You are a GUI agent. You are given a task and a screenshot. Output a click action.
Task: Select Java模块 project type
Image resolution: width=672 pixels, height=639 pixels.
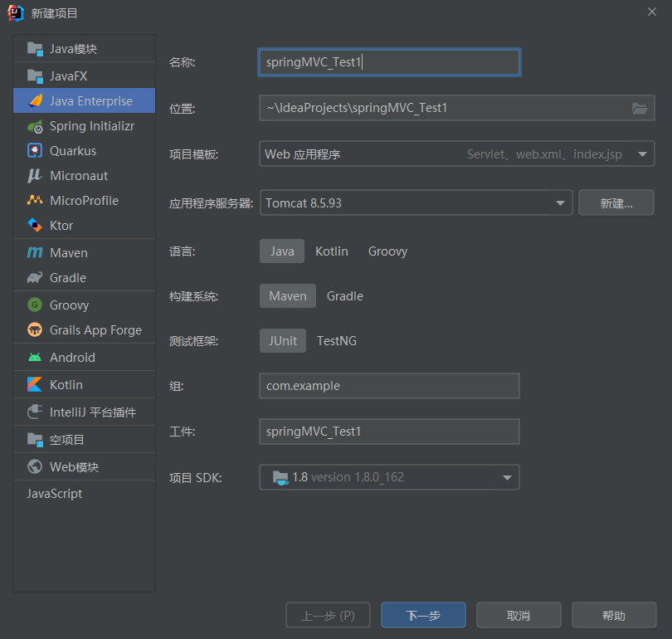pyautogui.click(x=84, y=49)
